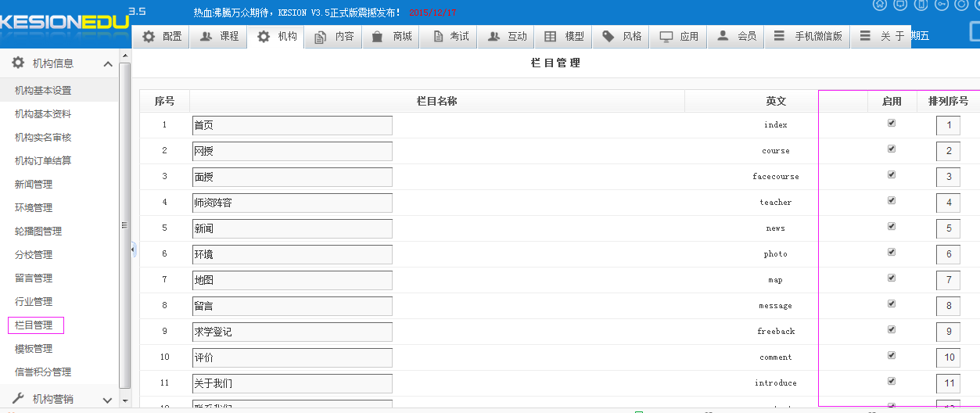
Task: Open the 手机微信版 tab
Action: [x=809, y=37]
